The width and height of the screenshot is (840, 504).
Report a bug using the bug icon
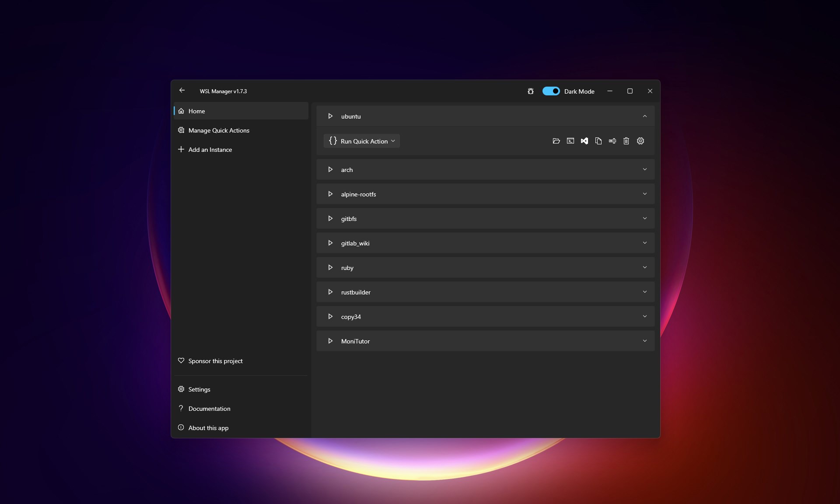(x=530, y=91)
